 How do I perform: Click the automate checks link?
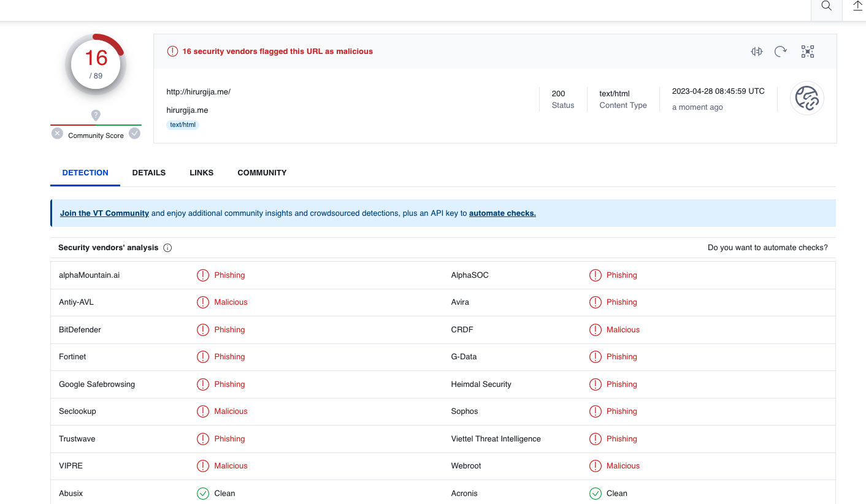[502, 213]
